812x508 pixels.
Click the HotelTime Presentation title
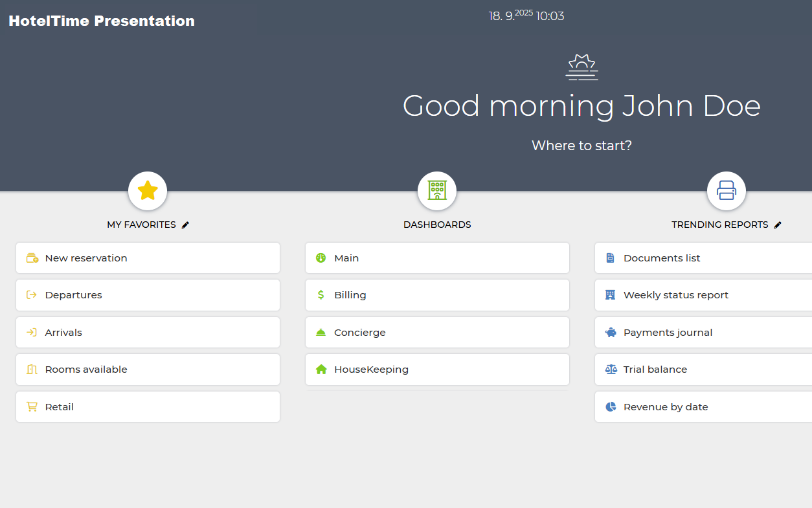(x=102, y=21)
